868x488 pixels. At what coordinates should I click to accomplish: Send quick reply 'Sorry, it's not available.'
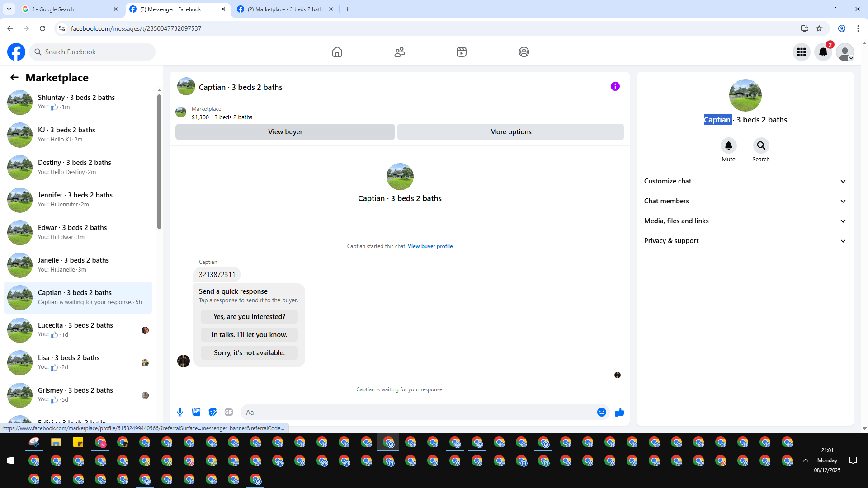tap(250, 353)
